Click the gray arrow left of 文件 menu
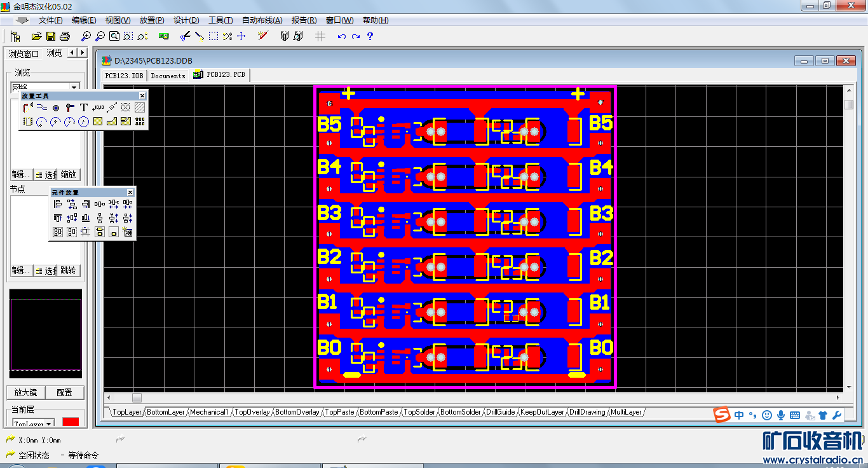This screenshot has width=868, height=468. pos(22,20)
